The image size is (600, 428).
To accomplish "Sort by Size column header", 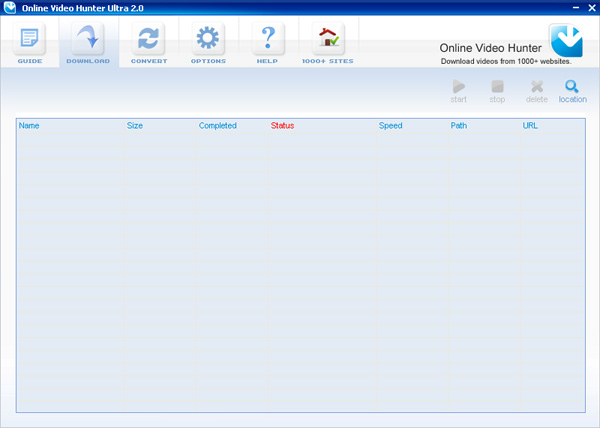I will (x=135, y=125).
